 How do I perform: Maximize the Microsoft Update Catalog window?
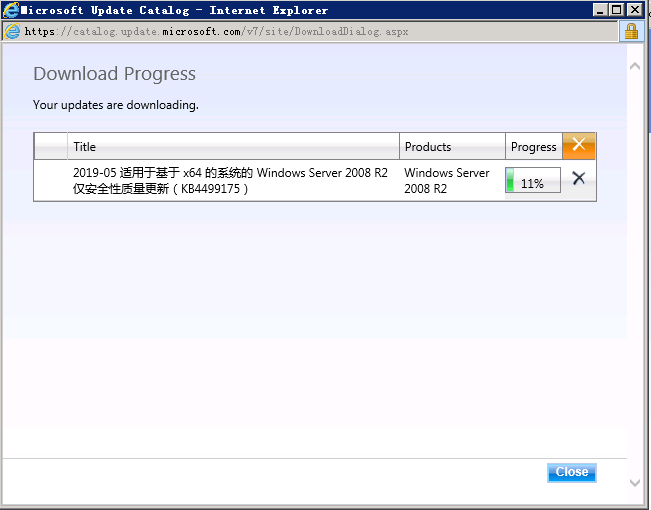[x=618, y=10]
